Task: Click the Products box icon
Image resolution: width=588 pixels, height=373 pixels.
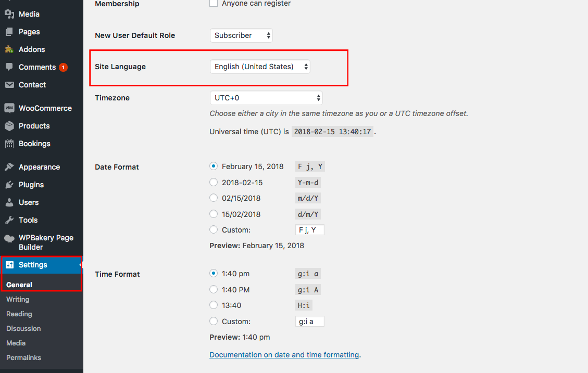Action: point(9,126)
